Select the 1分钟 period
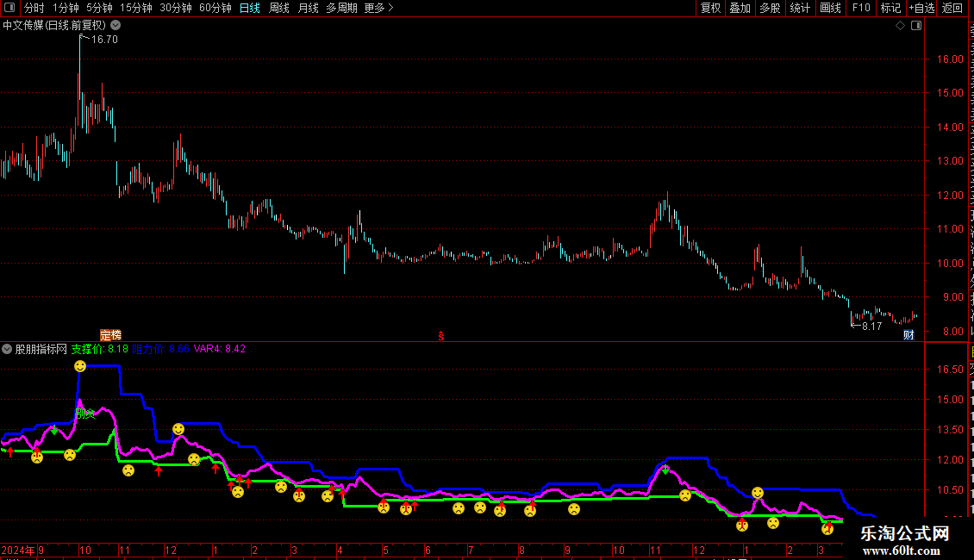 [66, 8]
